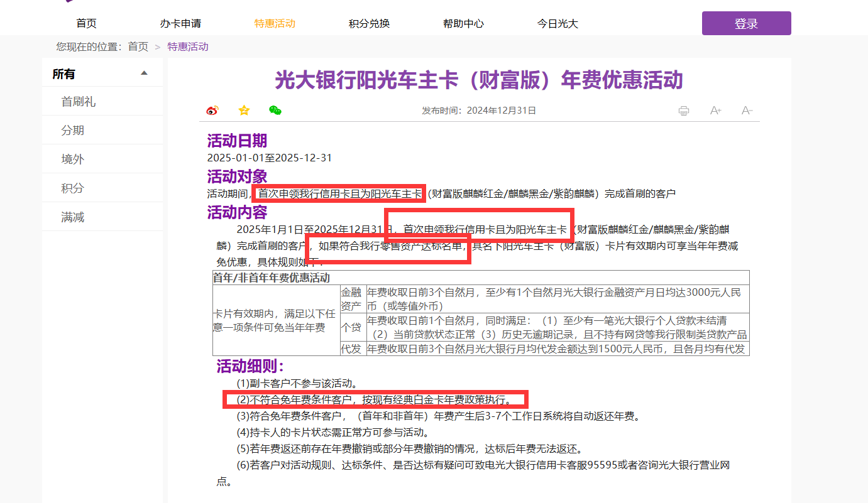The image size is (868, 503).
Task: Open 办卡申请 in top navigation
Action: [x=180, y=24]
